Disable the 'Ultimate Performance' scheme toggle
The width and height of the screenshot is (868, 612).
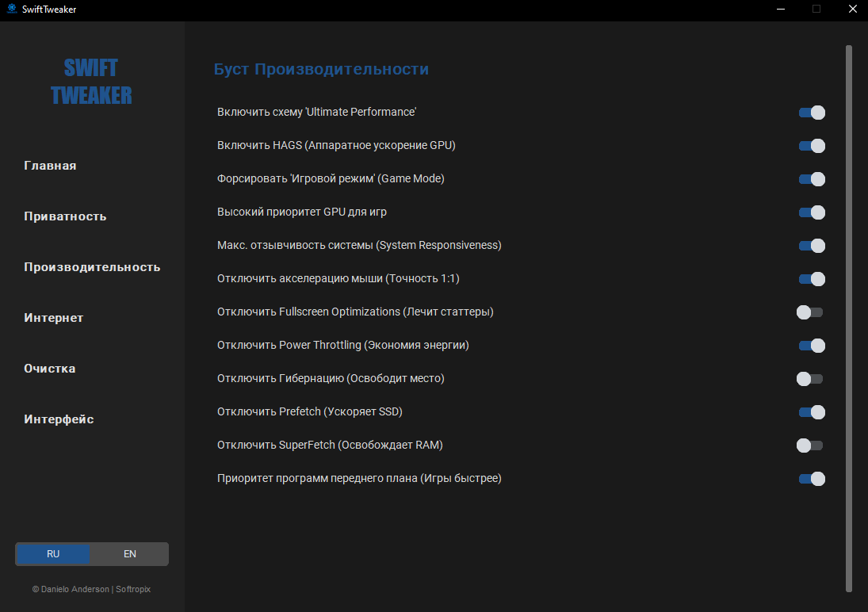coord(812,113)
